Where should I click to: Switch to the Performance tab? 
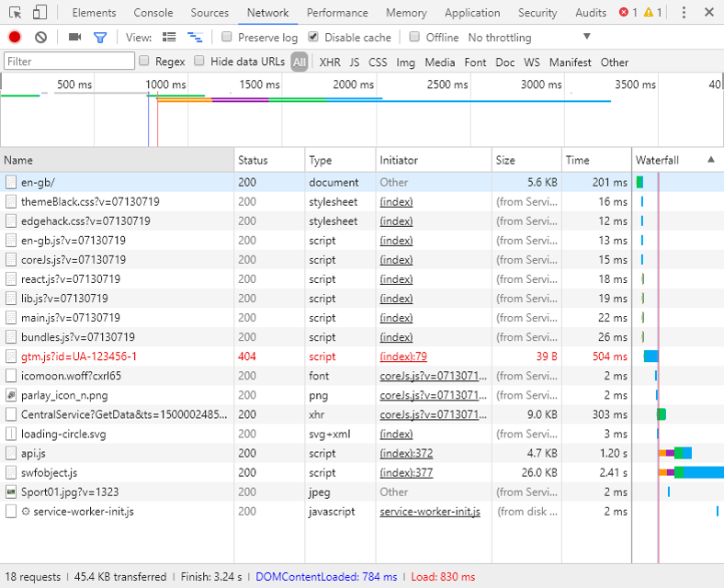coord(337,13)
